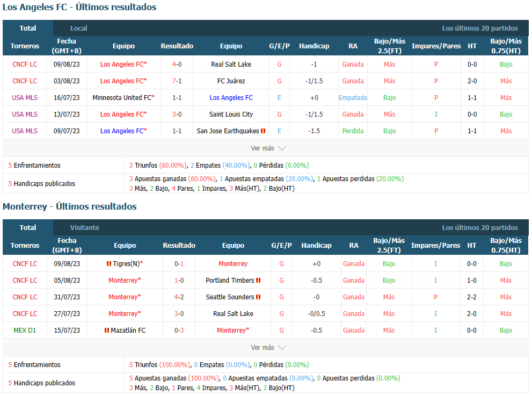Click the Perdida value in the 09/07/23 row
This screenshot has width=532, height=395.
pyautogui.click(x=353, y=131)
